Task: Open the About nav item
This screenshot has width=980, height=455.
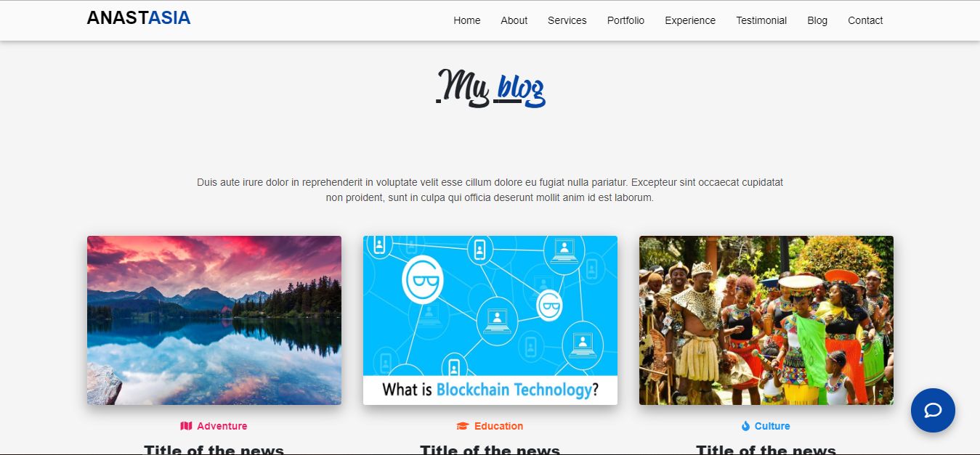Action: click(514, 20)
